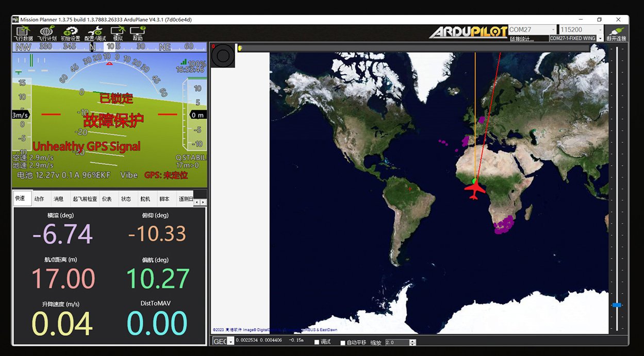
Task: Click the 俯仰 pitch value -10.33
Action: click(157, 234)
